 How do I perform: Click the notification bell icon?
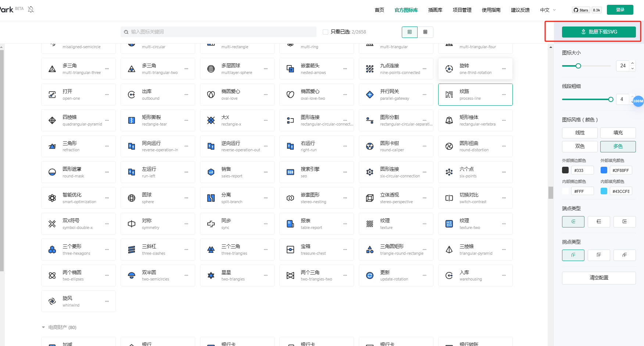31,9
